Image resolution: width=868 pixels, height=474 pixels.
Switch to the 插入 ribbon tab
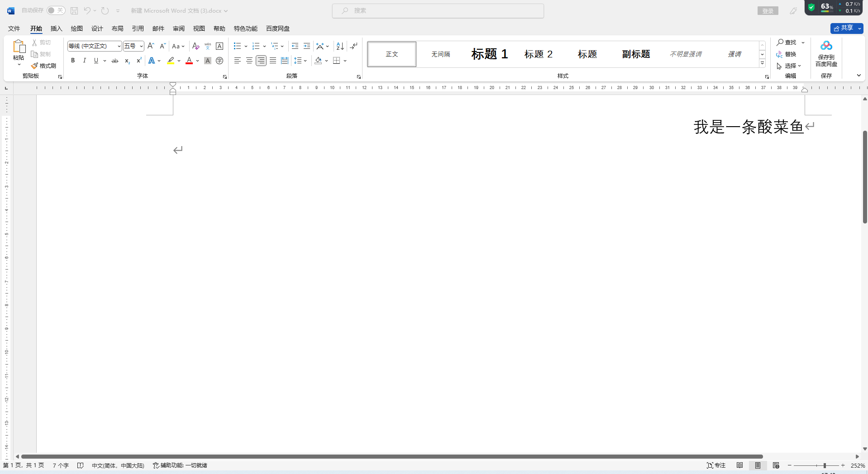56,28
